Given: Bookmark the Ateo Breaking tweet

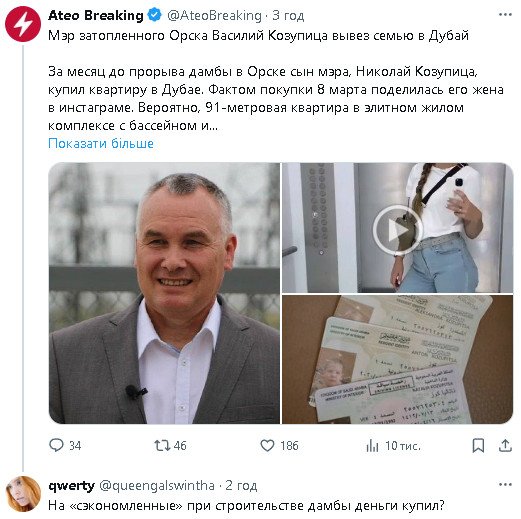Looking at the screenshot, I should tap(478, 445).
